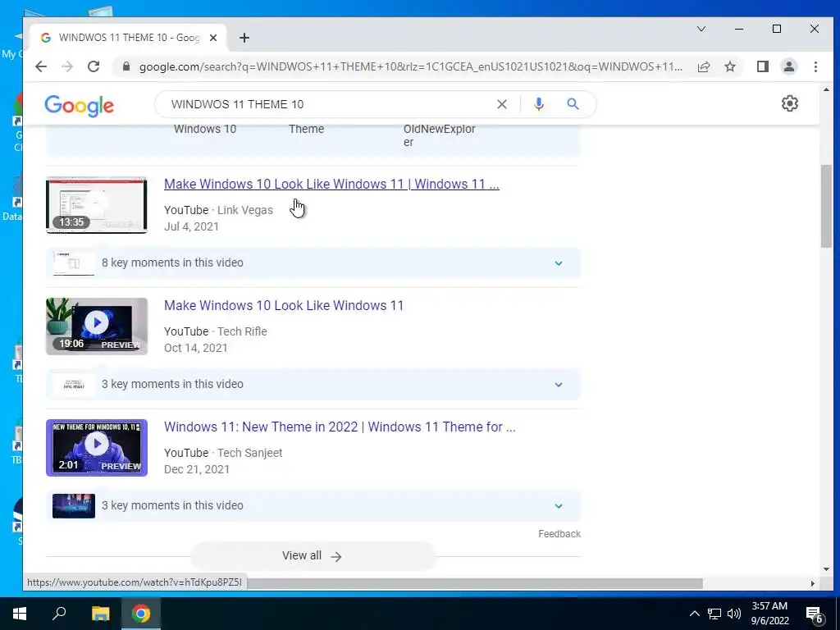Click the horizontal scrollbar thumb
This screenshot has width=840, height=630.
tap(475, 583)
